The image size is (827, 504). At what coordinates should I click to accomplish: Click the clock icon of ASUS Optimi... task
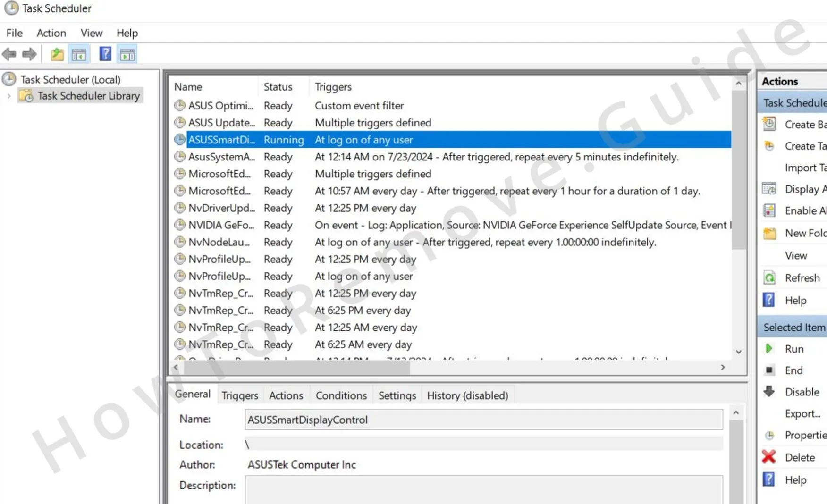[179, 105]
